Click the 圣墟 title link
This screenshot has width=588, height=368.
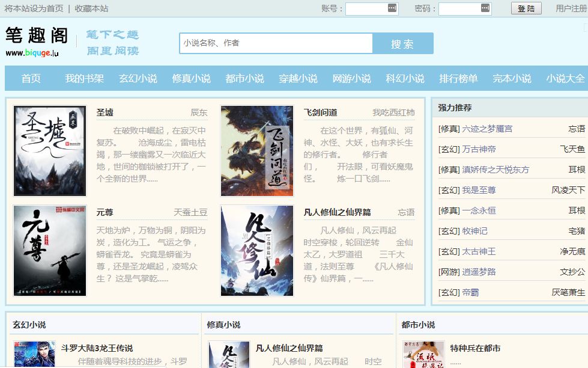point(105,112)
